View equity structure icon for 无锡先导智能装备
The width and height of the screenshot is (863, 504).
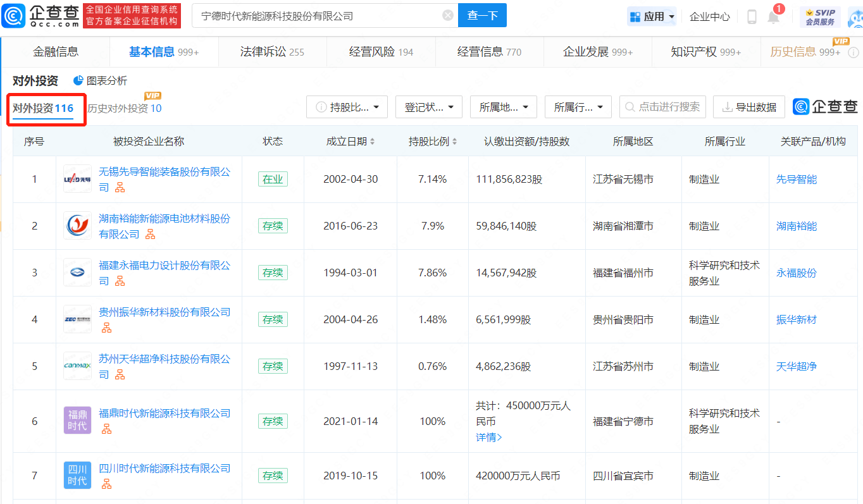(x=120, y=188)
